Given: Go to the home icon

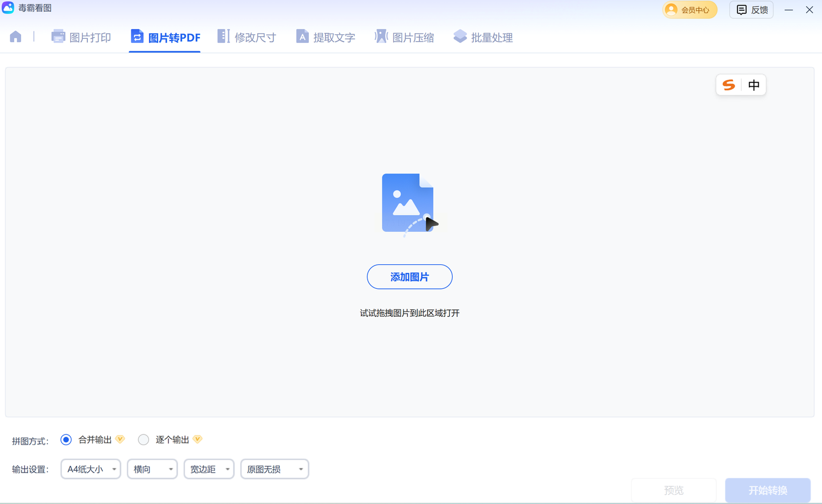Looking at the screenshot, I should (x=15, y=37).
